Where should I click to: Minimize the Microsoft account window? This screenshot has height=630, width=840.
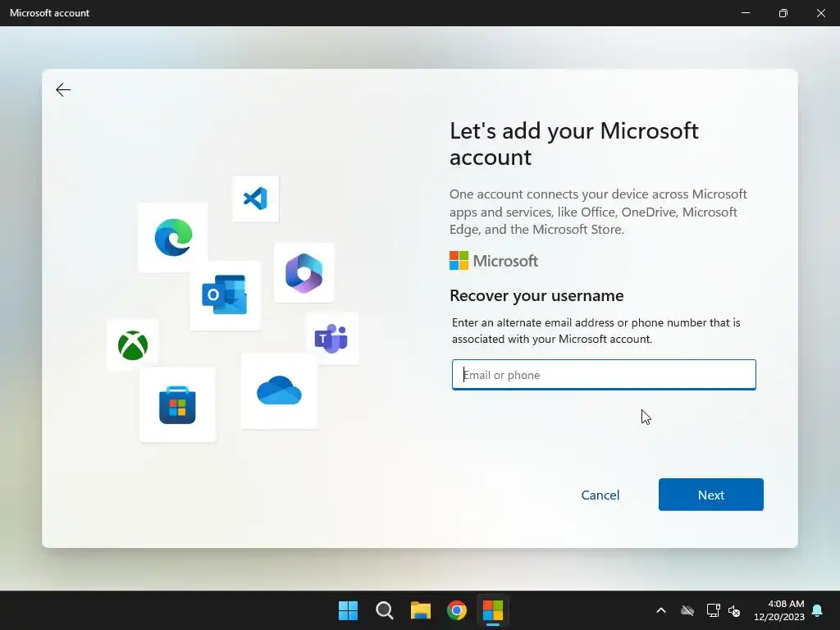[745, 13]
